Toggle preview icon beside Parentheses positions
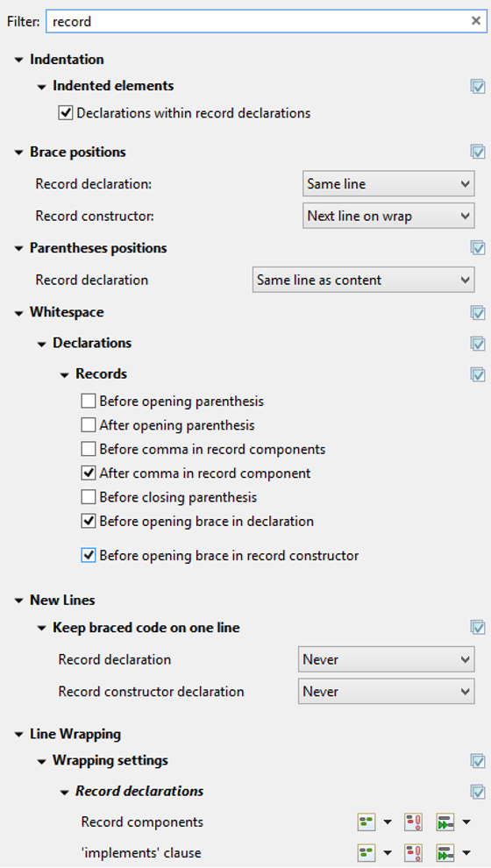The width and height of the screenshot is (491, 868). pos(478,248)
